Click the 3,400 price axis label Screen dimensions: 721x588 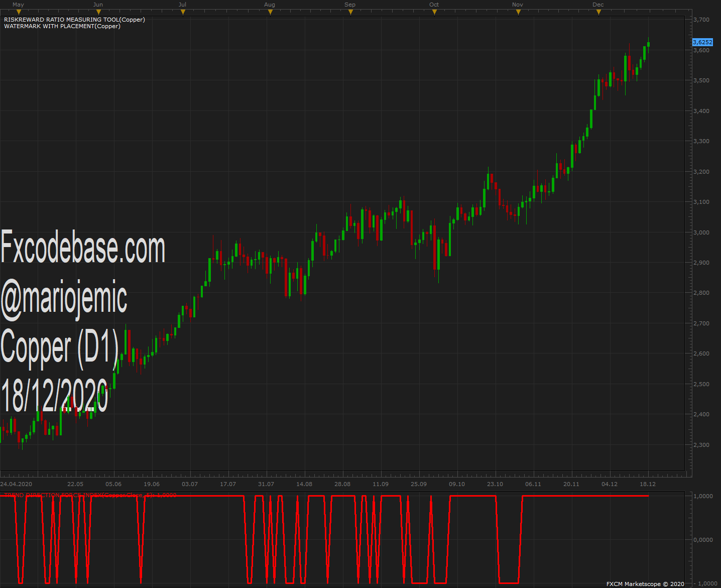[701, 111]
